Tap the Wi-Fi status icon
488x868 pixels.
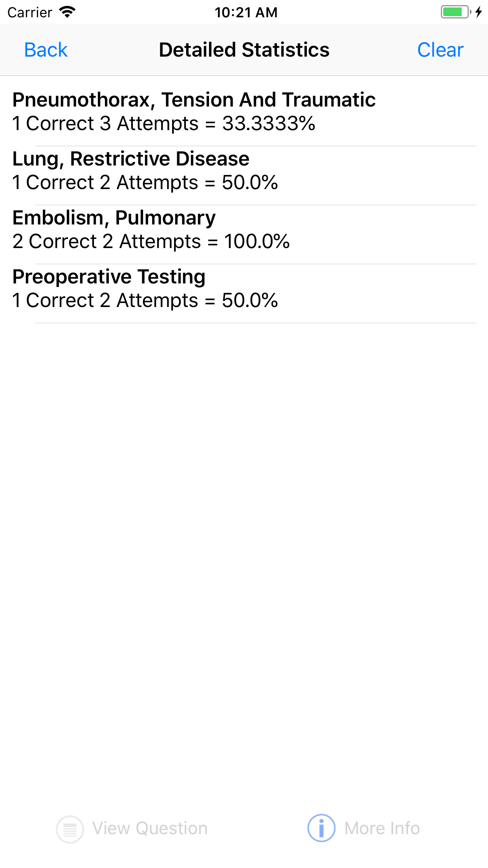(67, 12)
